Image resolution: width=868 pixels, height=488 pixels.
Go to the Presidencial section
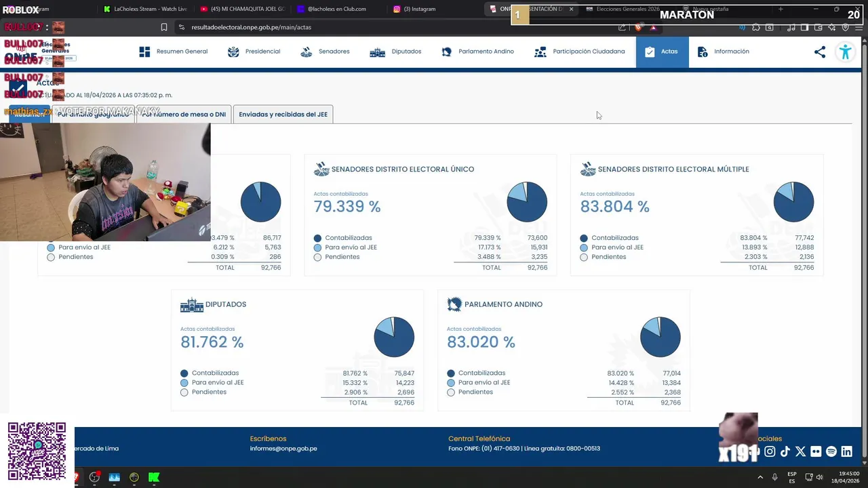click(x=254, y=52)
